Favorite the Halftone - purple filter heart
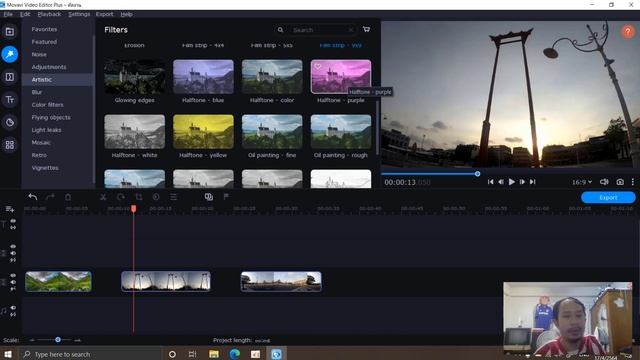640x360 pixels. (x=318, y=67)
